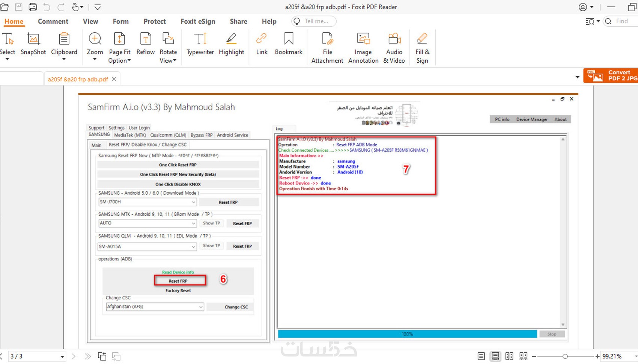This screenshot has height=364, width=638.
Task: Open the user account icon
Action: click(583, 7)
